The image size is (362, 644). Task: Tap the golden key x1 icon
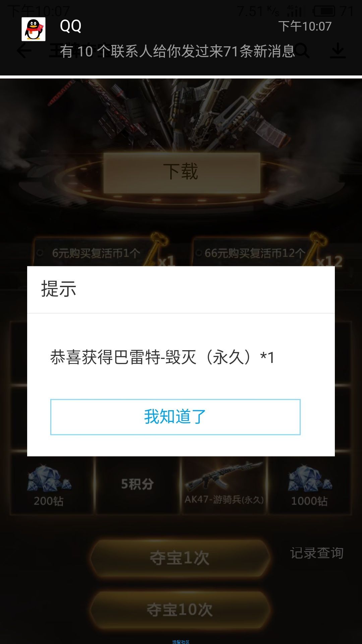click(162, 250)
